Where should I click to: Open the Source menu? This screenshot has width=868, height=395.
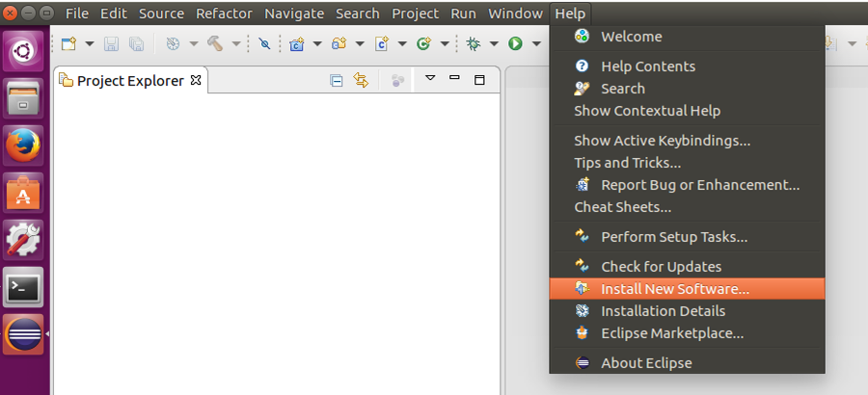pos(161,13)
